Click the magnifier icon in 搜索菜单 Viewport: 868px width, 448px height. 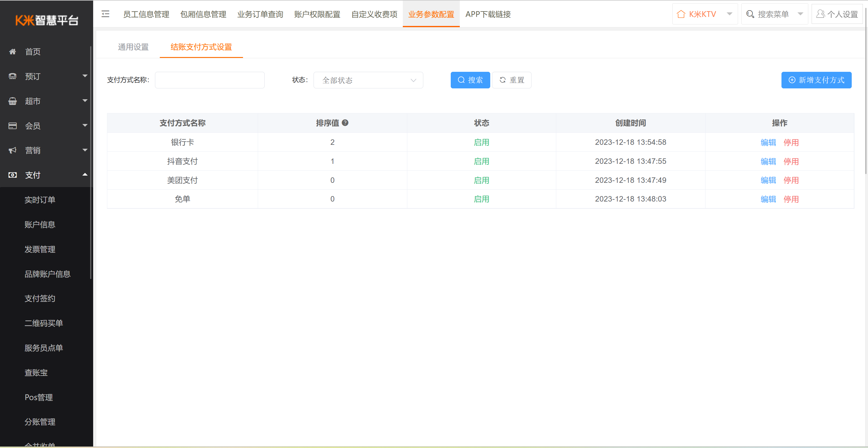coord(750,14)
